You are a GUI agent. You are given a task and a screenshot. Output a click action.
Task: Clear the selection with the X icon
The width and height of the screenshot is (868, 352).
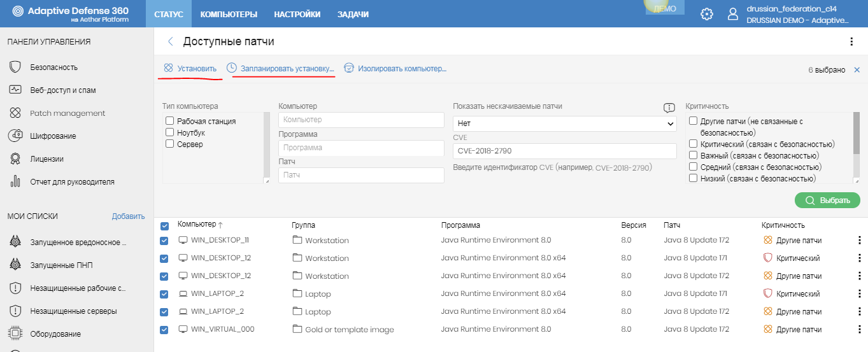pyautogui.click(x=857, y=70)
